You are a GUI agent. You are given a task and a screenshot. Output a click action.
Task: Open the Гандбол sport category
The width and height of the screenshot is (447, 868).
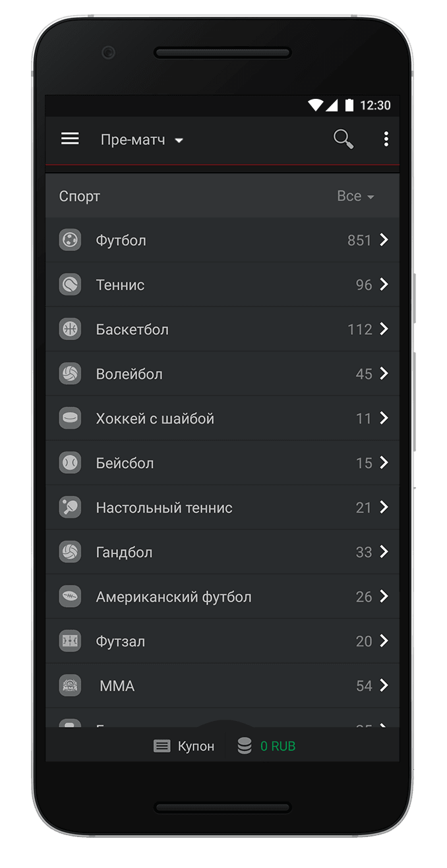click(x=125, y=552)
